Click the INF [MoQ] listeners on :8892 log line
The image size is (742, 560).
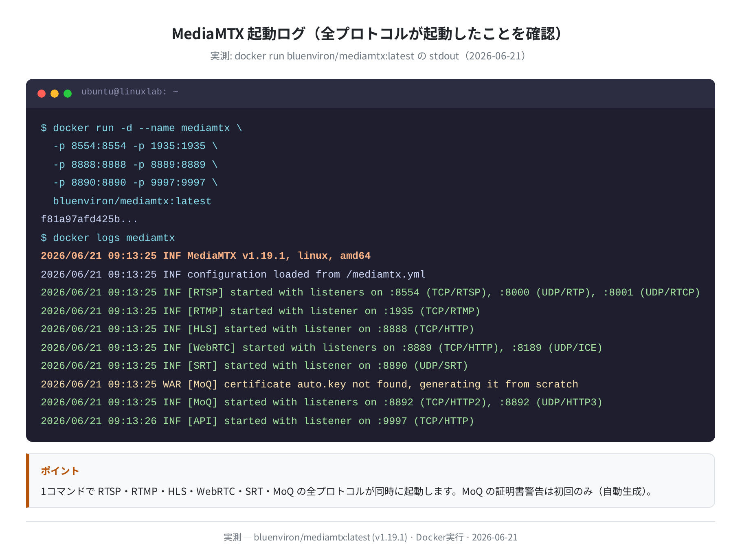pyautogui.click(x=321, y=402)
